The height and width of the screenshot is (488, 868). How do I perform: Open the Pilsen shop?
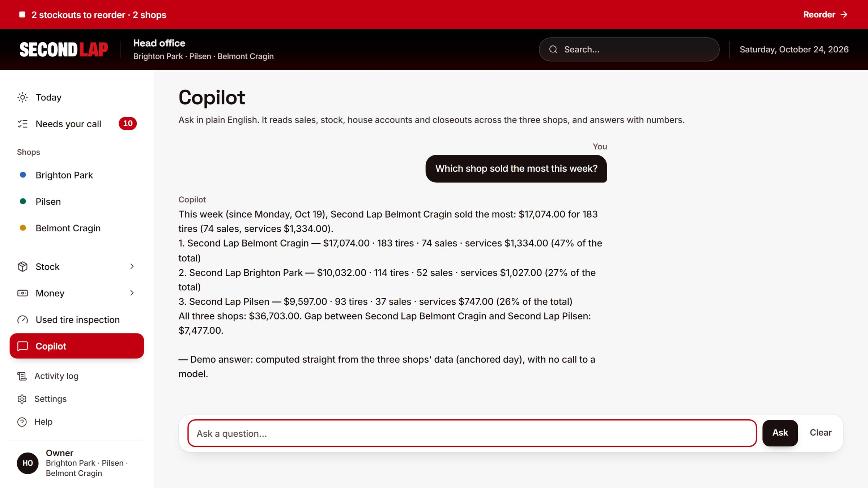click(x=77, y=202)
